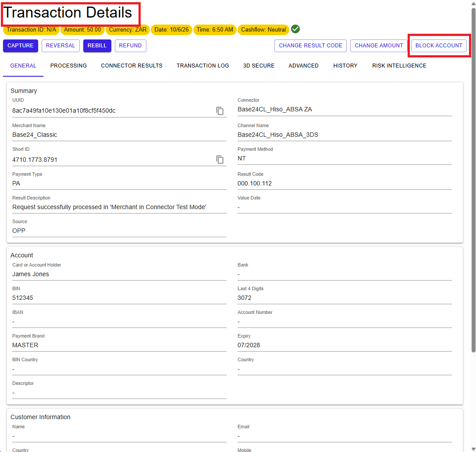Click the Account section heading
Image resolution: width=476 pixels, height=452 pixels.
tap(21, 255)
